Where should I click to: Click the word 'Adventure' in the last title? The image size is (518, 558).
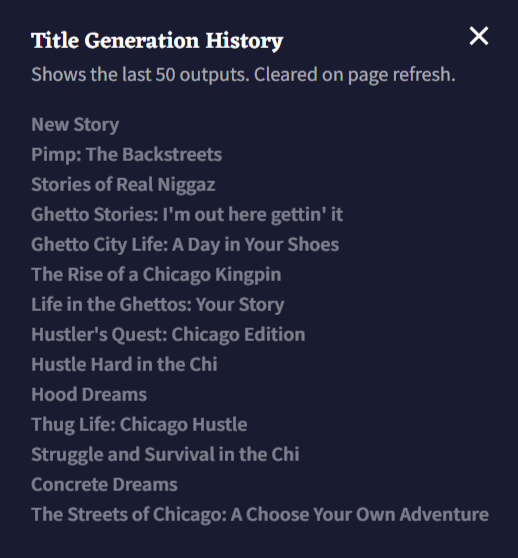(444, 515)
